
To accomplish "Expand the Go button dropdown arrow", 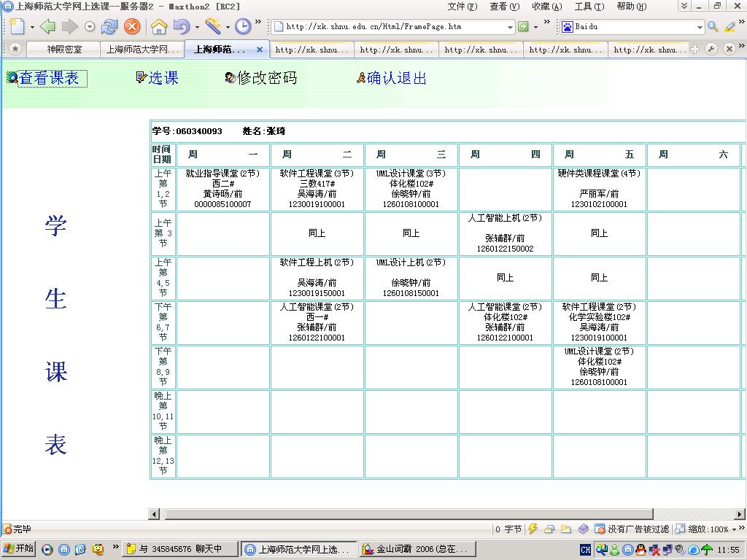I will (x=535, y=27).
